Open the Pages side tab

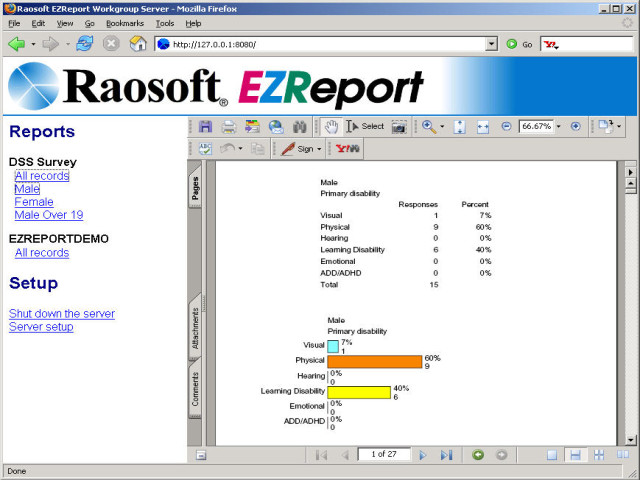[195, 188]
